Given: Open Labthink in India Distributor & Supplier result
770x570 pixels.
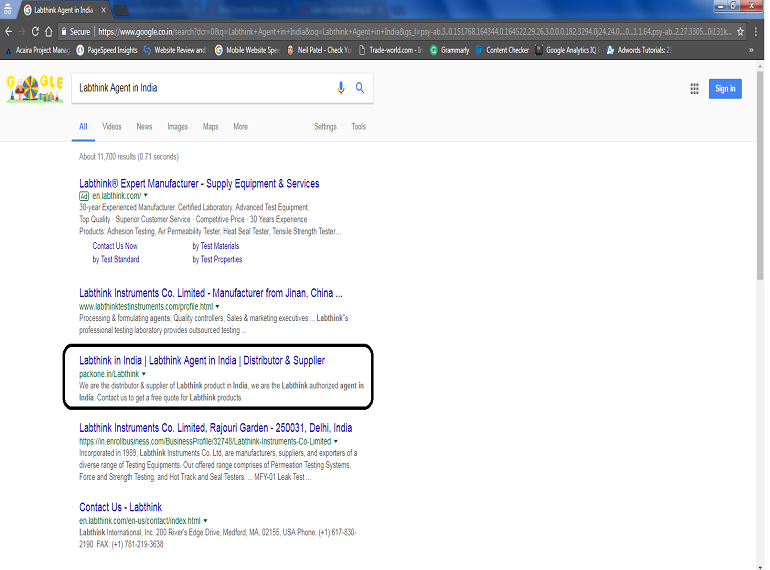Looking at the screenshot, I should 202,360.
